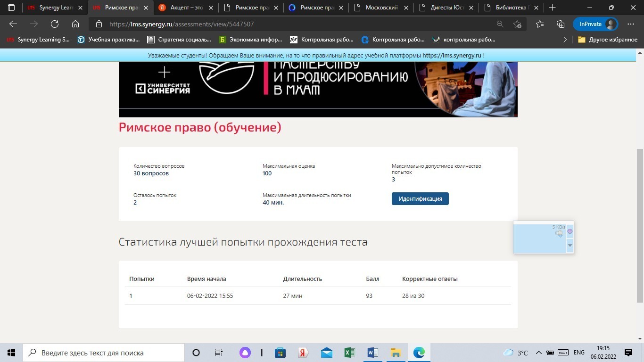644x362 pixels.
Task: Click the Синергия MXAT banner image
Action: pos(318,89)
